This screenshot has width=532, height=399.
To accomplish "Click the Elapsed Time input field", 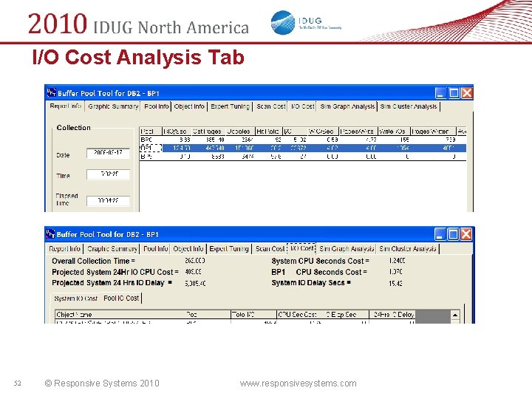I will pos(108,201).
